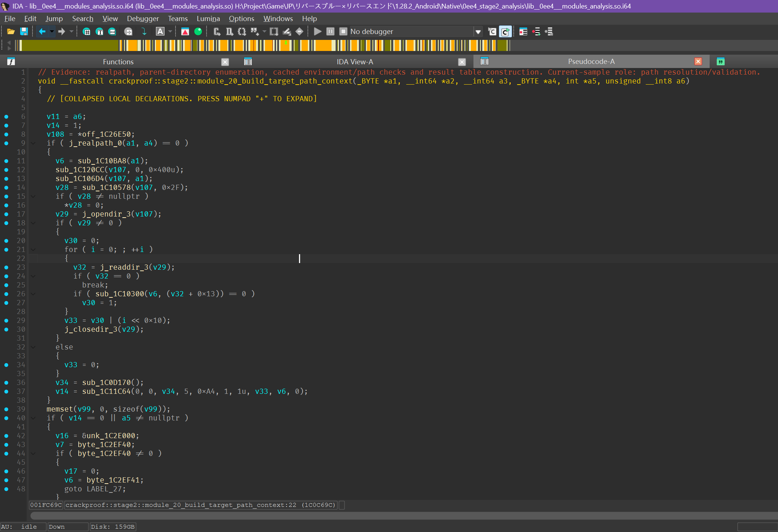Screen dimensions: 778x532
Task: Start the debugger process play button
Action: 317,32
